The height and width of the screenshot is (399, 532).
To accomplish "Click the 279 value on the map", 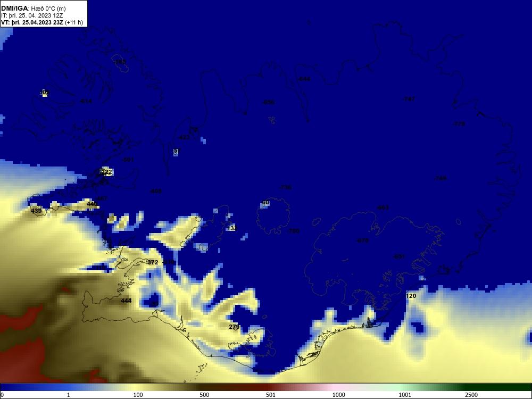I will 234,327.
